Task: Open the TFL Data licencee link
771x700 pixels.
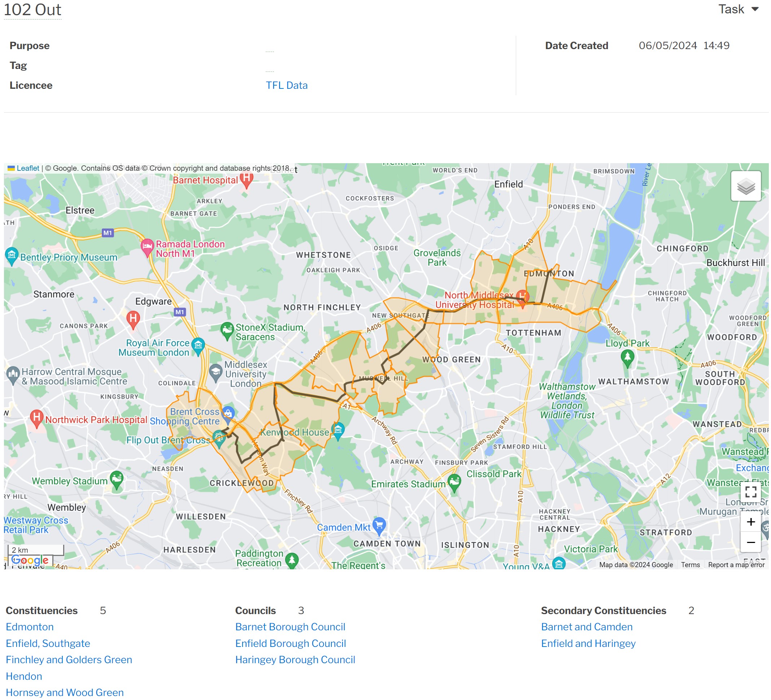Action: [x=287, y=85]
